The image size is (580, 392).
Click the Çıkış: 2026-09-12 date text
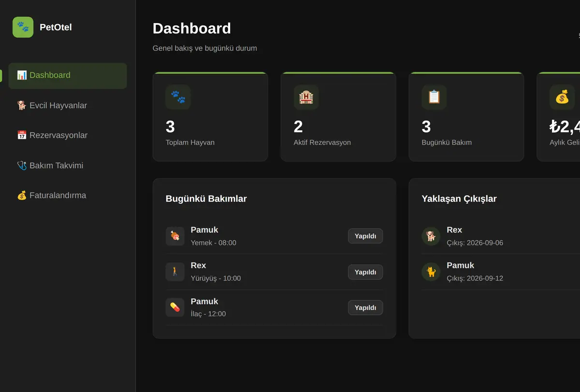(x=475, y=278)
